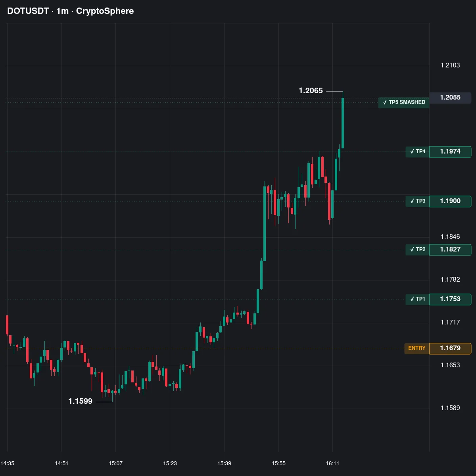The width and height of the screenshot is (476, 476).
Task: Click the 15:23 time axis label
Action: pyautogui.click(x=170, y=463)
